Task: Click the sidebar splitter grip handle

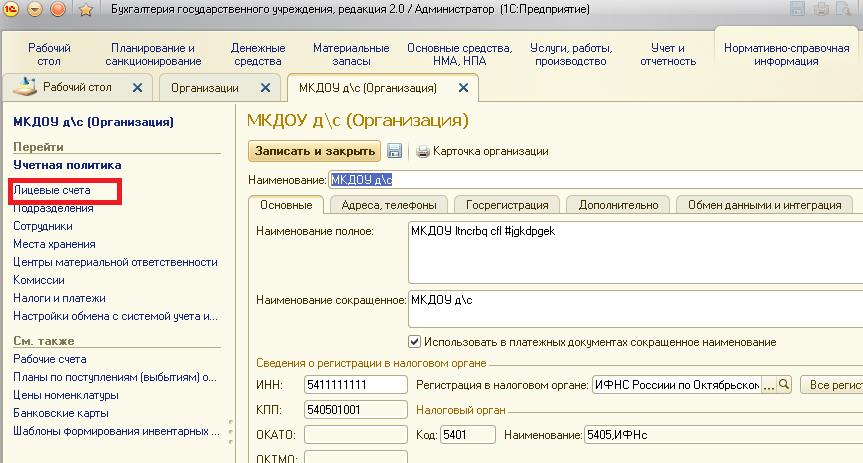Action: point(231,432)
